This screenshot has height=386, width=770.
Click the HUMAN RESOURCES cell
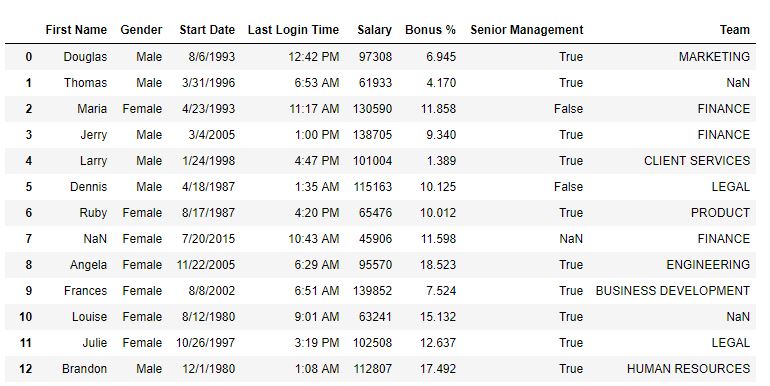pyautogui.click(x=688, y=369)
